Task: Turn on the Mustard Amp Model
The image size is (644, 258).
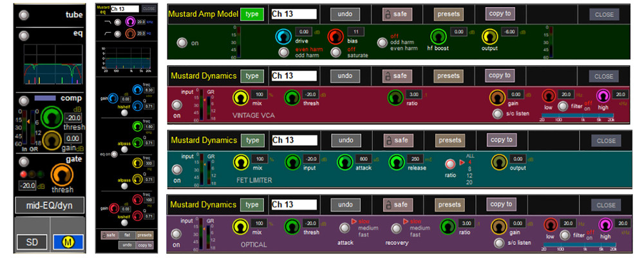Action: pyautogui.click(x=182, y=43)
